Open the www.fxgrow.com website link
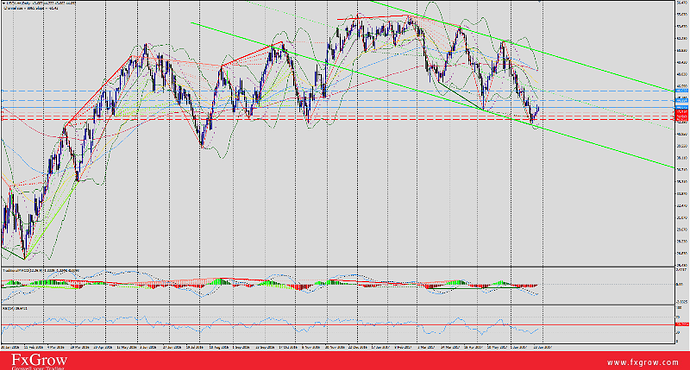The width and height of the screenshot is (690, 370). pyautogui.click(x=642, y=363)
